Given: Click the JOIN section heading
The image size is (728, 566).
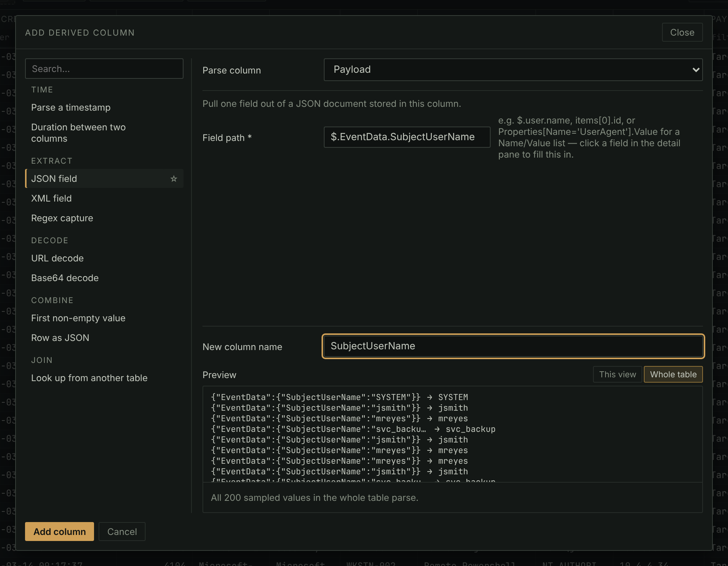Looking at the screenshot, I should click(42, 360).
